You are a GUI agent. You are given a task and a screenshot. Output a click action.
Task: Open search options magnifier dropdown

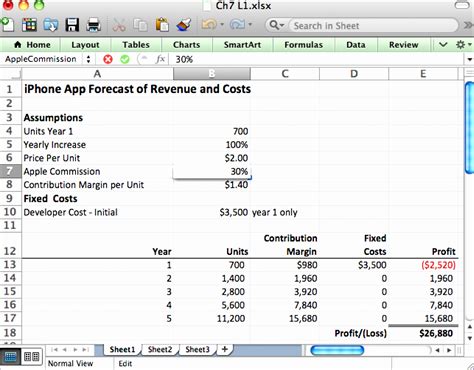tap(277, 25)
